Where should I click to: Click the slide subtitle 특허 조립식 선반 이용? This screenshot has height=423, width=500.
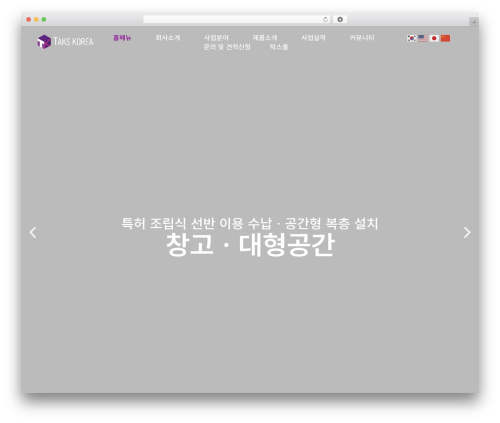click(182, 223)
